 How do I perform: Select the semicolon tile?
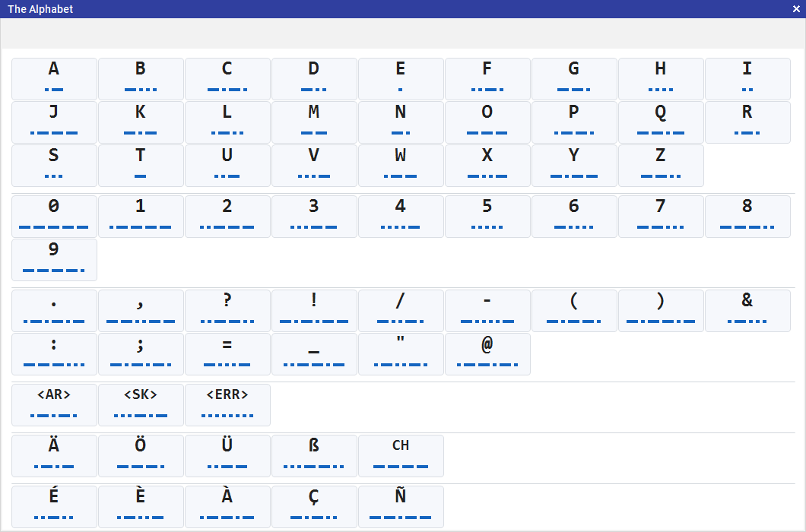pyautogui.click(x=141, y=354)
